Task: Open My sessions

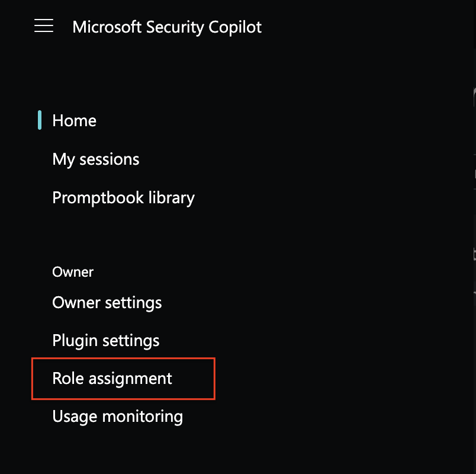Action: [x=96, y=159]
